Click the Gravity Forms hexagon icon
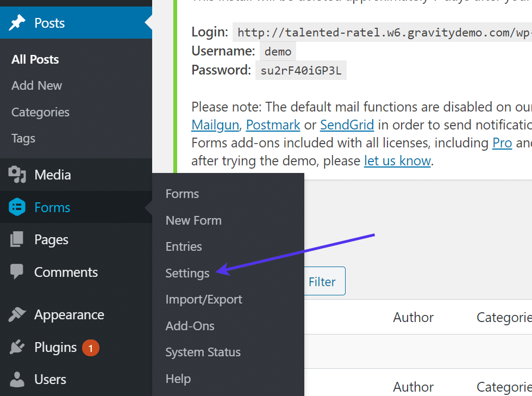Viewport: 532px width, 396px height. (x=17, y=207)
